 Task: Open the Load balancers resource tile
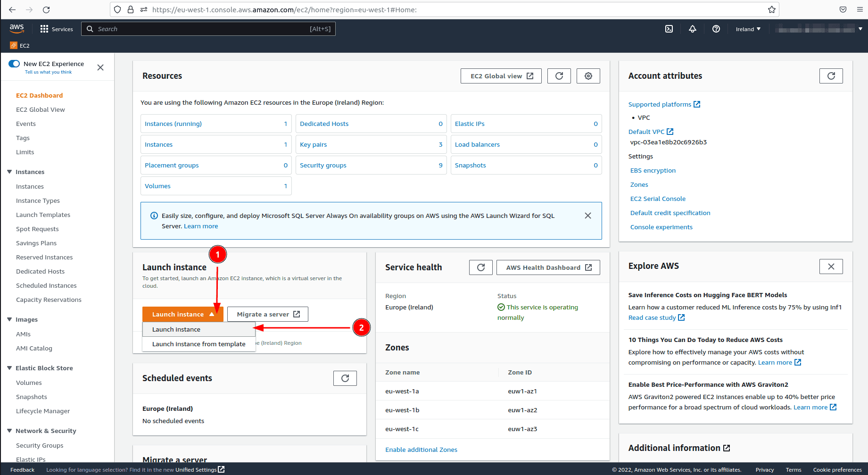526,144
